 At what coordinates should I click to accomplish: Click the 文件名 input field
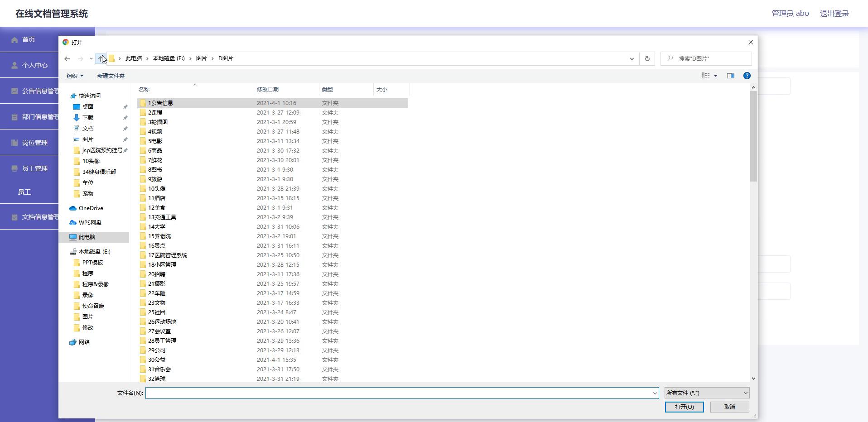click(399, 393)
